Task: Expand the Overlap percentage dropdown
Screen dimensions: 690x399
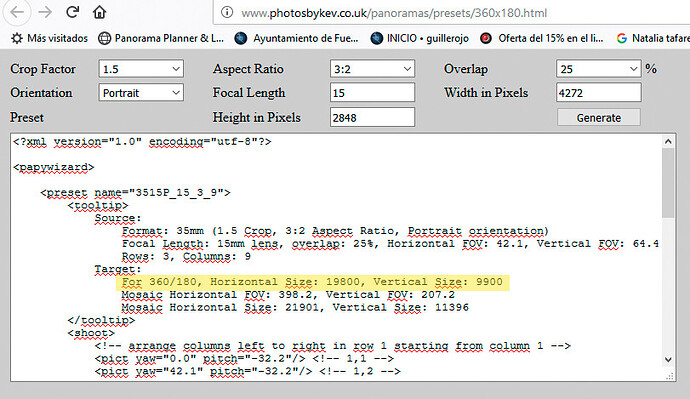Action: click(x=598, y=69)
